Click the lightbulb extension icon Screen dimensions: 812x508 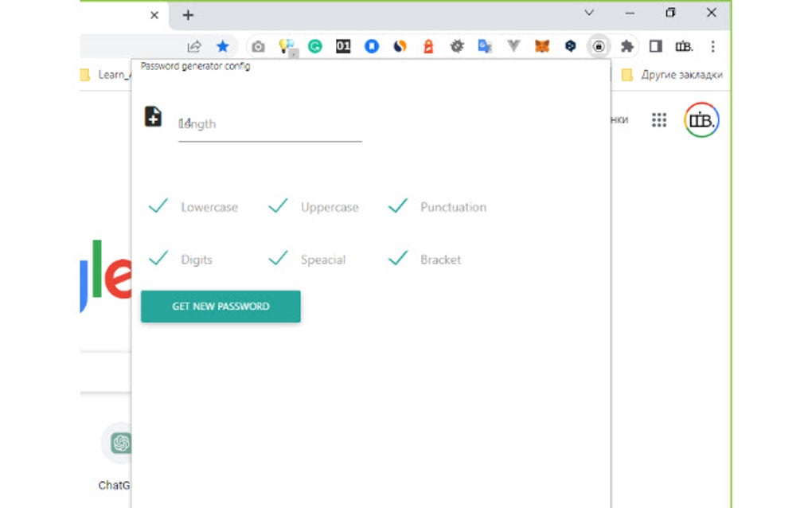point(287,46)
